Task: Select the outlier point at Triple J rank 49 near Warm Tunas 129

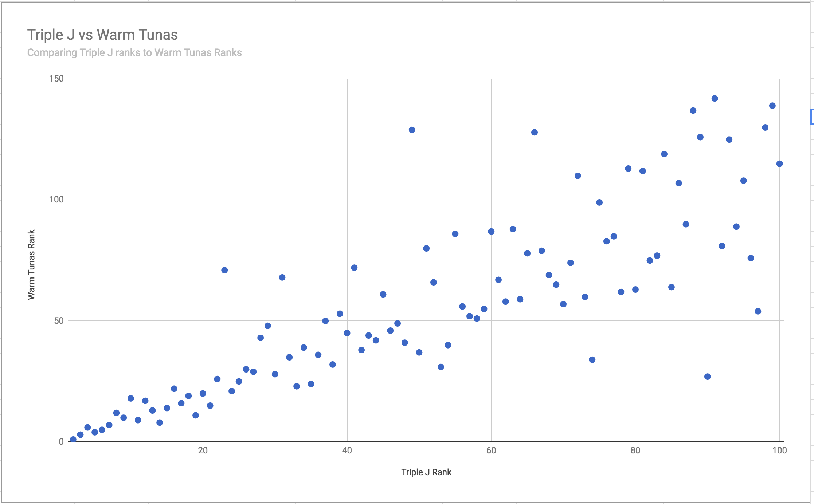Action: point(412,130)
